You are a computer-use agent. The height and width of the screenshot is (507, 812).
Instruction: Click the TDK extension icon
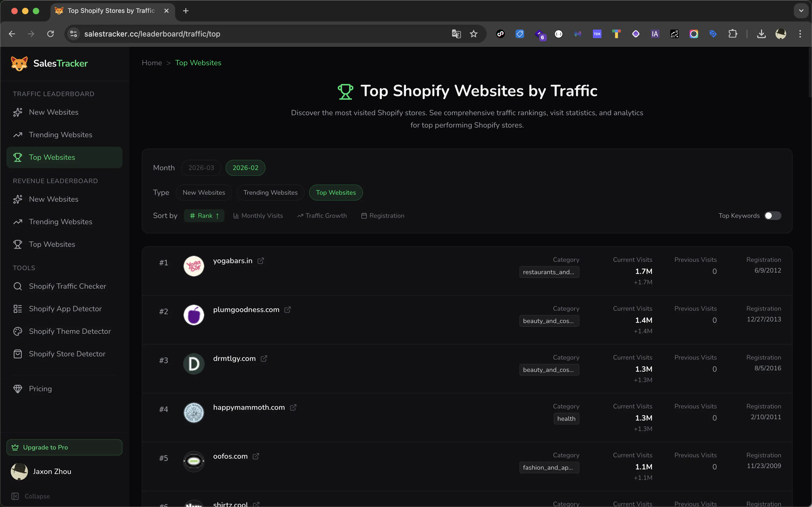(x=597, y=34)
